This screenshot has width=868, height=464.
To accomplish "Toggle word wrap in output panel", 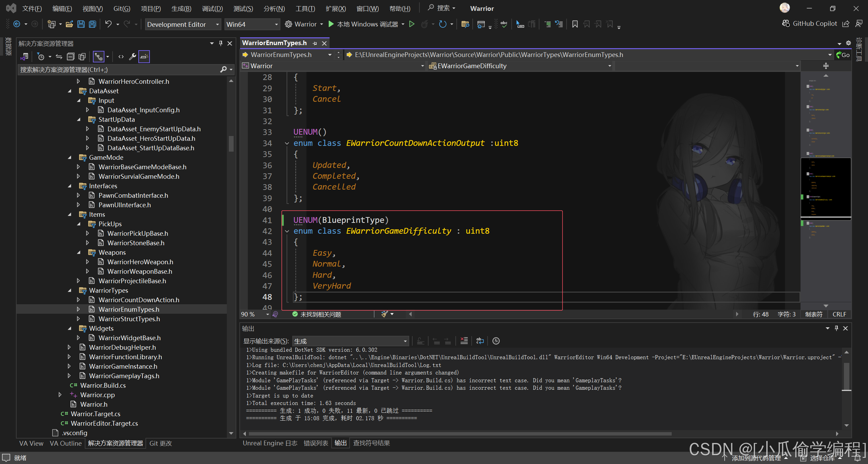I will (x=480, y=341).
